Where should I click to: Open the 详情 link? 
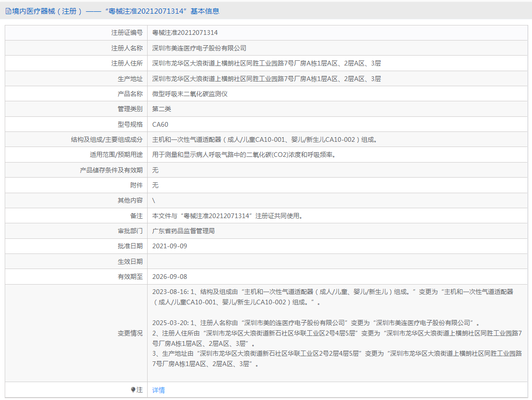coord(158,390)
